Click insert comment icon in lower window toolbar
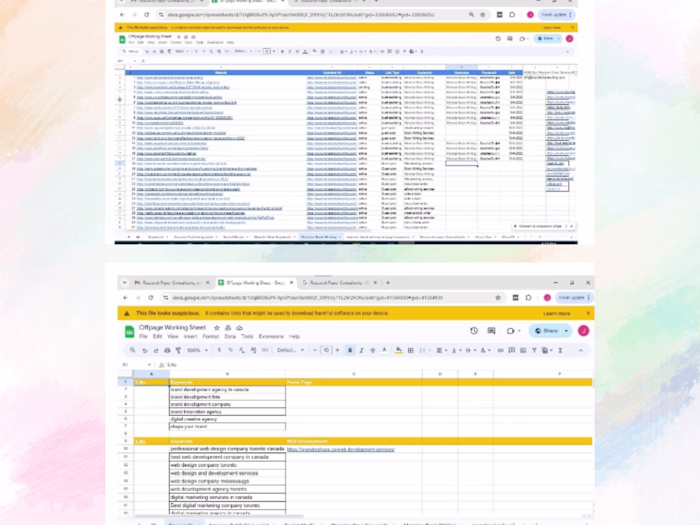Image resolution: width=700 pixels, height=525 pixels. pyautogui.click(x=512, y=350)
